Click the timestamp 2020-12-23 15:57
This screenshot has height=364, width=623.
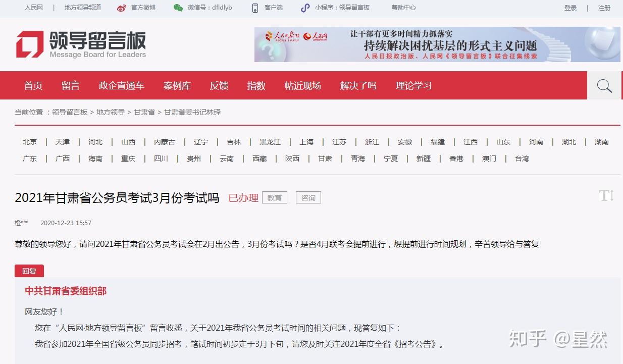tap(66, 223)
